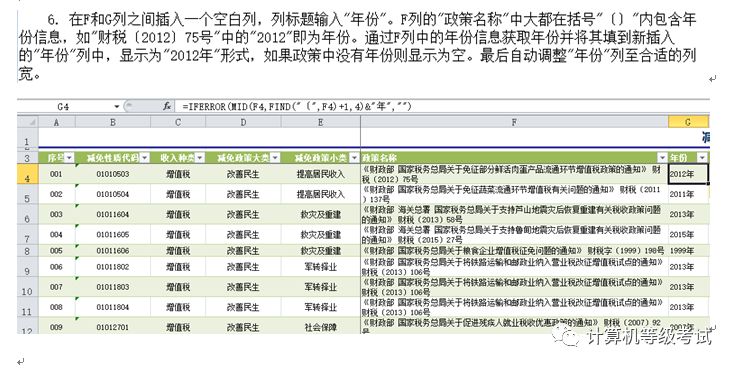Click the policy name cell containing 〔1999〕198号

514,251
